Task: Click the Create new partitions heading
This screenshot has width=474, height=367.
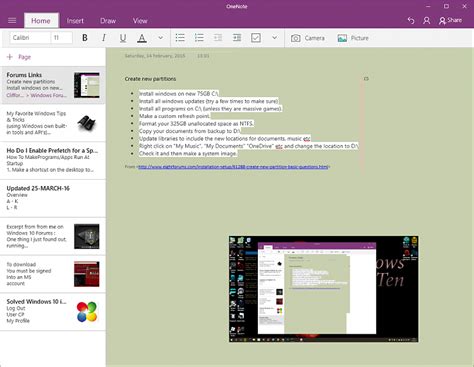Action: 150,79
